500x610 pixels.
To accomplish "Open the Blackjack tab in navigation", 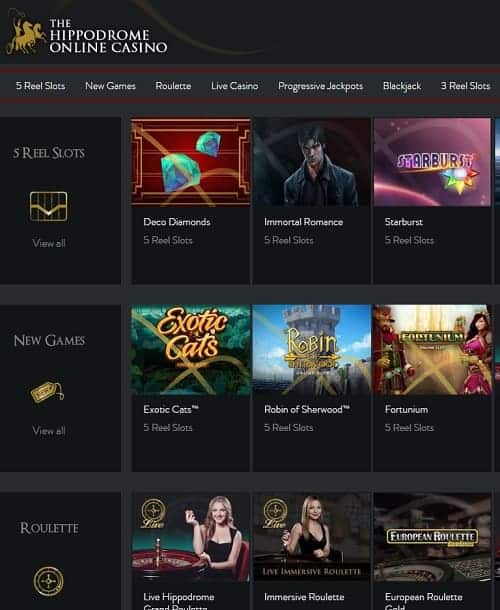I will pyautogui.click(x=402, y=86).
